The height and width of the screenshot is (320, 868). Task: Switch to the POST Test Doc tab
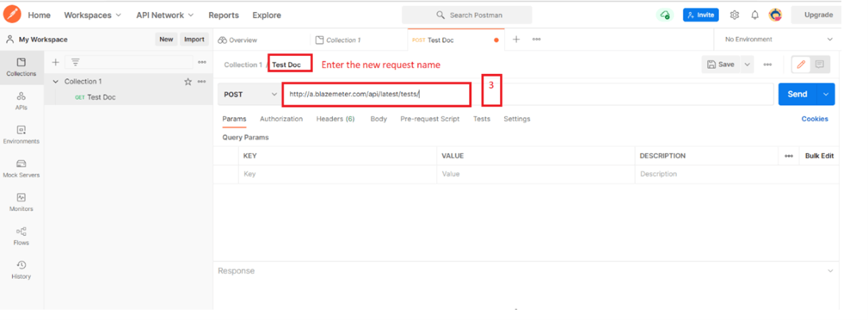[455, 40]
